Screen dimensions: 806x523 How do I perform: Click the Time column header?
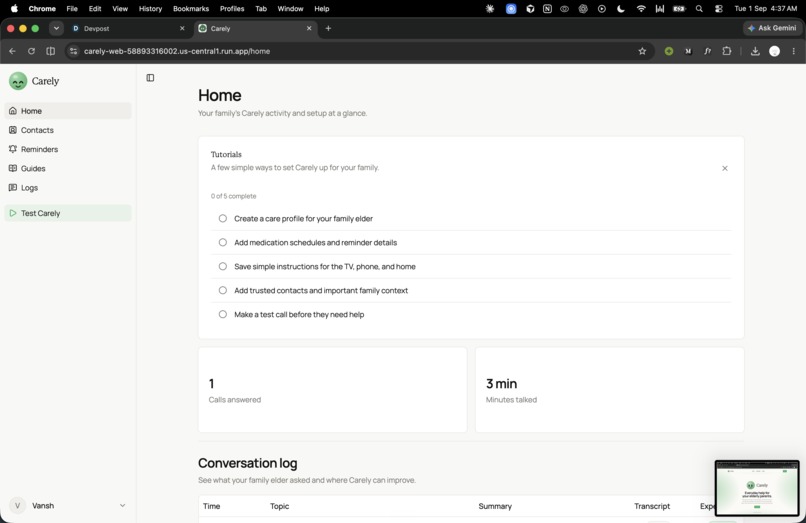[x=211, y=506]
